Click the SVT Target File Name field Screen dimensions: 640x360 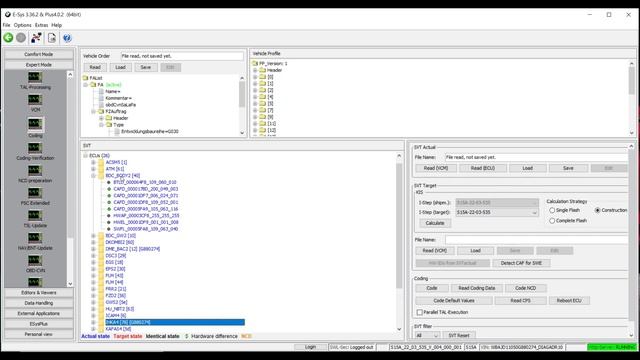(x=536, y=240)
